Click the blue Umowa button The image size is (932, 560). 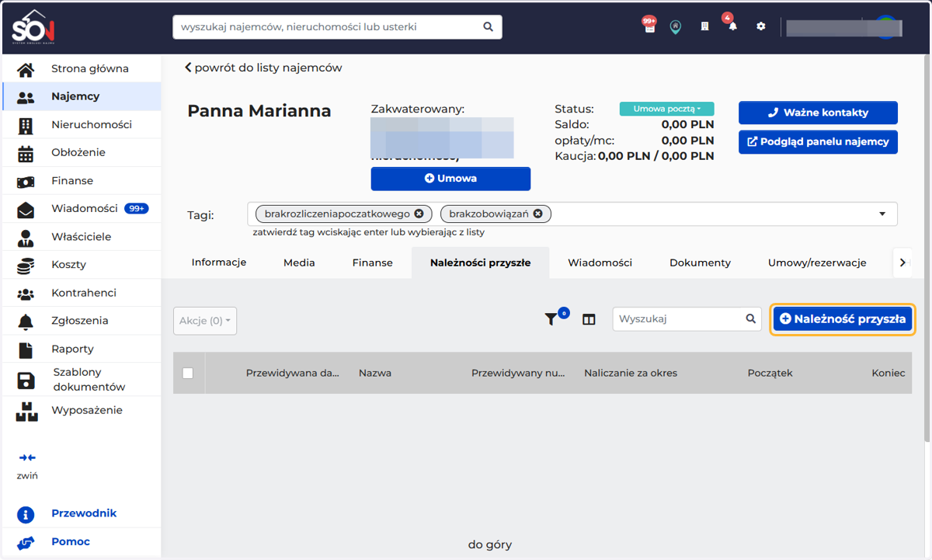[450, 179]
